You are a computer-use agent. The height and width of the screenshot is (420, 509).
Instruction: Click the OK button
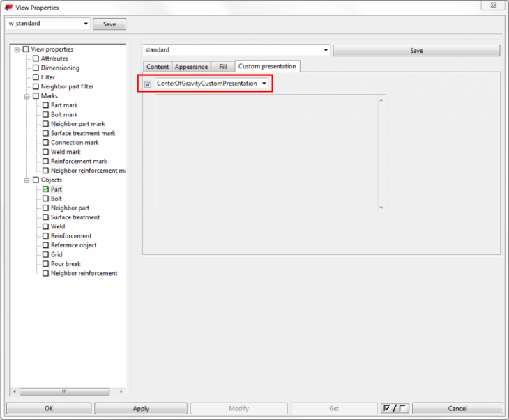pyautogui.click(x=49, y=408)
